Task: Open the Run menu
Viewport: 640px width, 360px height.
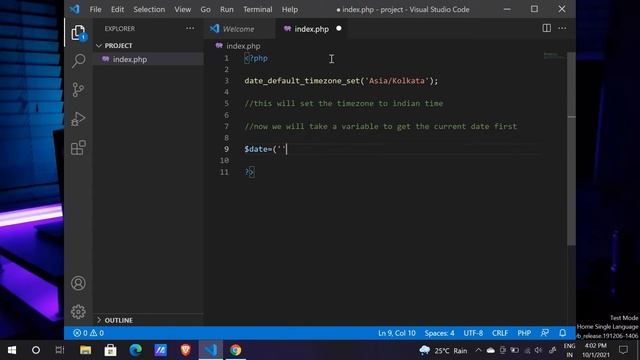Action: [227, 9]
